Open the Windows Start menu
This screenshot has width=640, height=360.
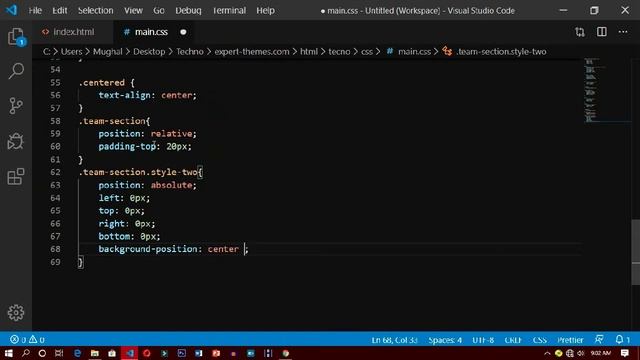point(8,353)
